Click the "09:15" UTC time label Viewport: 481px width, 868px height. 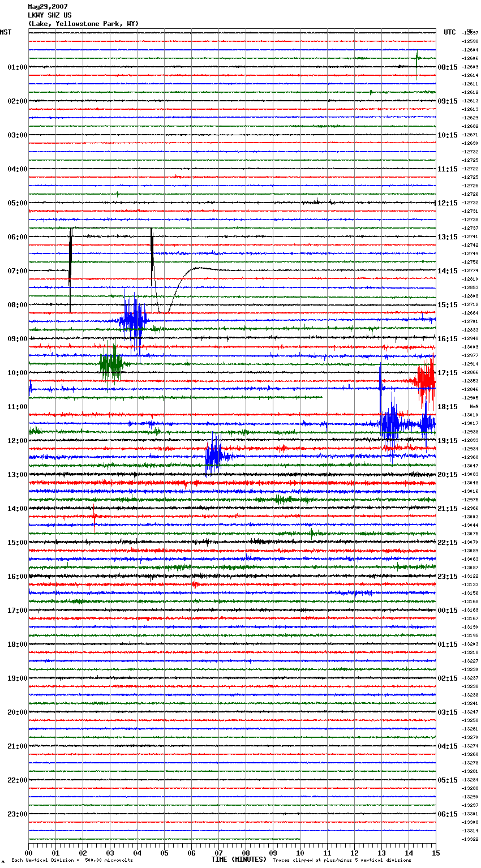click(x=448, y=101)
